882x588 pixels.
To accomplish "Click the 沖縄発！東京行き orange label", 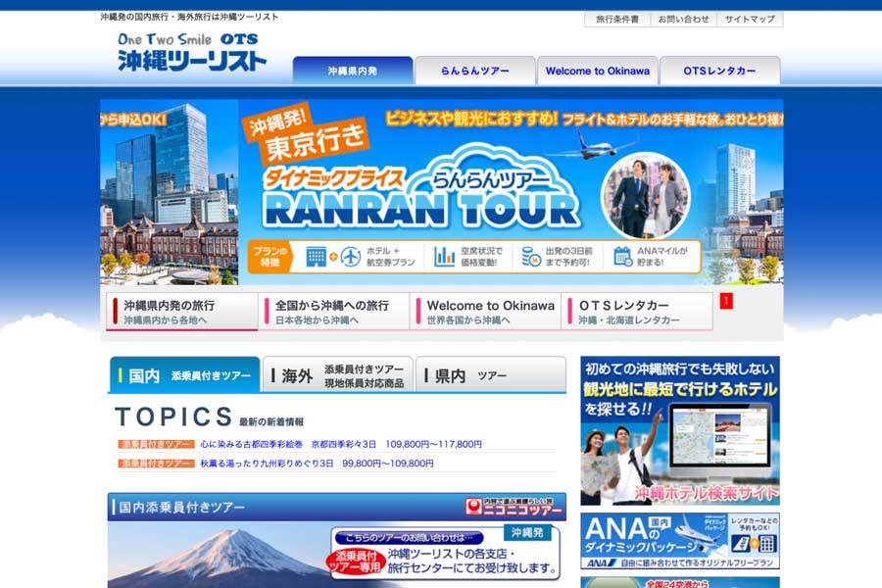I will coord(308,135).
